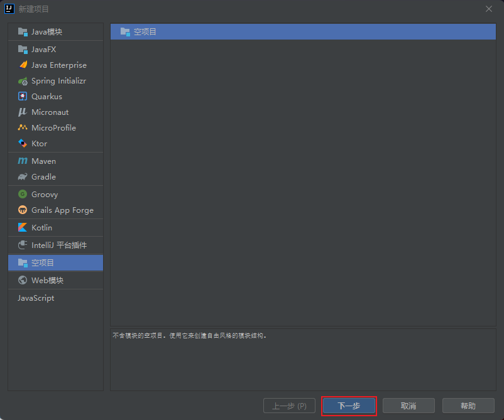Click the 空项目 folder icon in sidebar
The image size is (504, 420).
[x=23, y=262]
